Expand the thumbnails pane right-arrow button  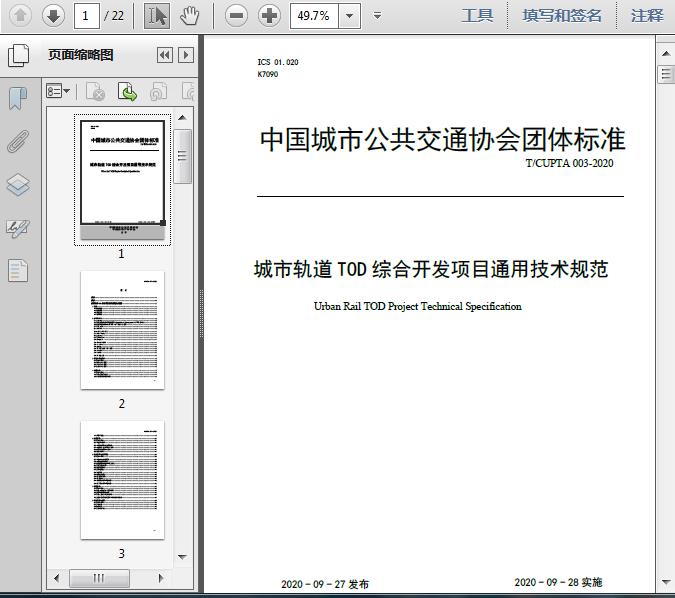186,55
